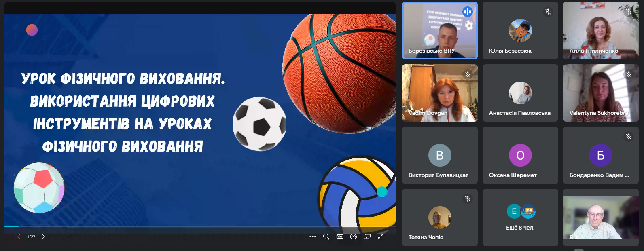Exit fullscreen with the collapse arrows icon
The height and width of the screenshot is (251, 644).
tap(381, 237)
